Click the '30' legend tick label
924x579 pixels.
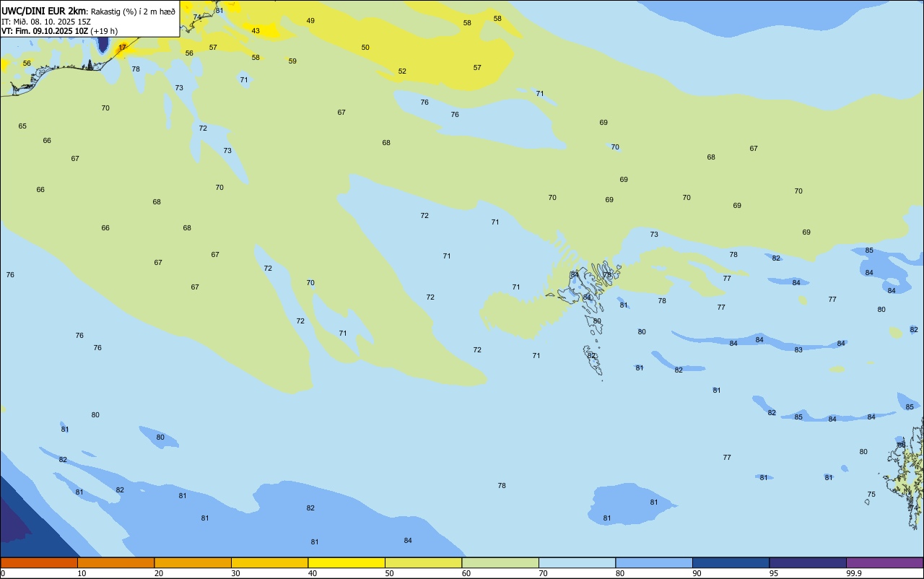point(236,573)
